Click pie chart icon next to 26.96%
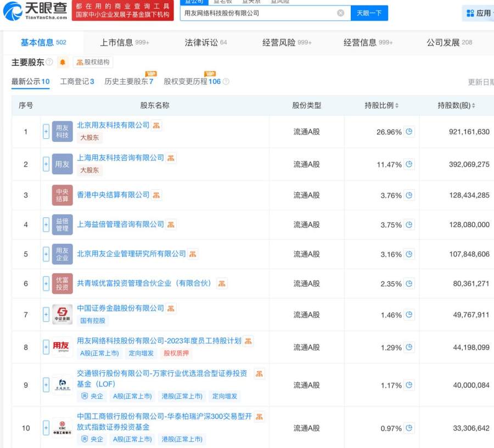Viewport: 494px width, 448px height. point(409,132)
